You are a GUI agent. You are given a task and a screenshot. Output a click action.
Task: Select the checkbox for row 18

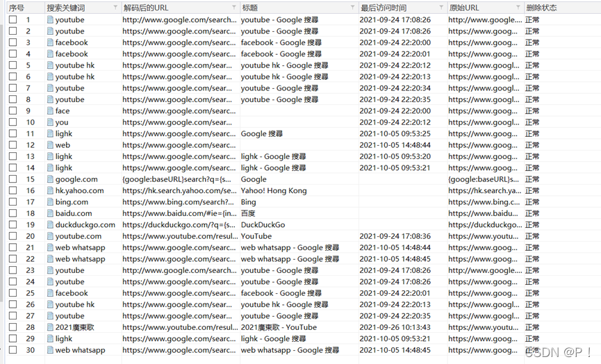click(x=13, y=213)
